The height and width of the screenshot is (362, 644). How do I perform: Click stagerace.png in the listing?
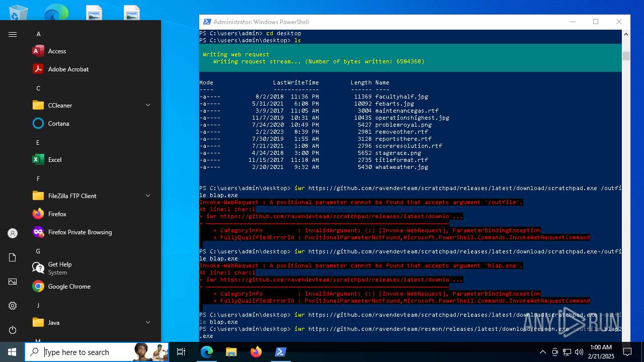pos(398,153)
